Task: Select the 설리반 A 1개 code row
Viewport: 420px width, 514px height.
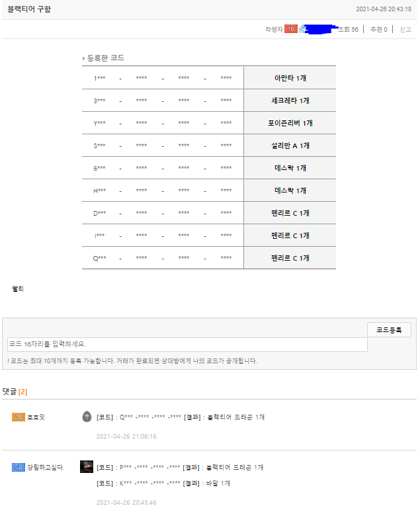Action: [x=209, y=146]
